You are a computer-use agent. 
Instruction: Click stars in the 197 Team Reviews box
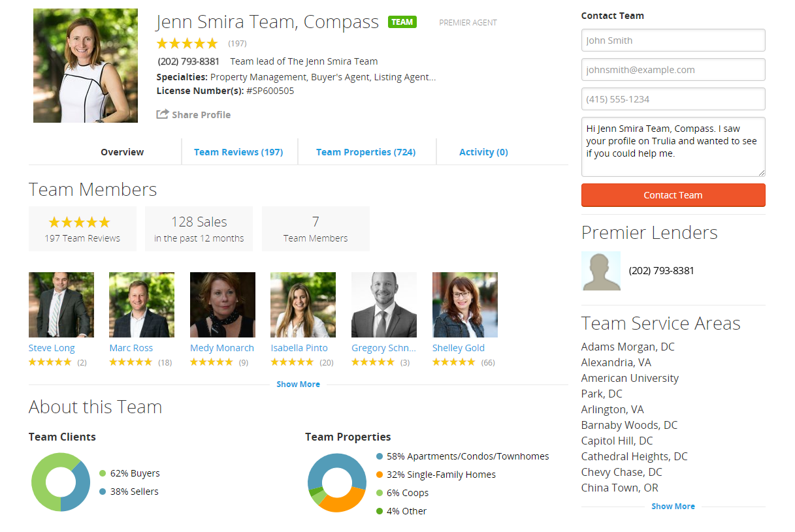pos(80,222)
